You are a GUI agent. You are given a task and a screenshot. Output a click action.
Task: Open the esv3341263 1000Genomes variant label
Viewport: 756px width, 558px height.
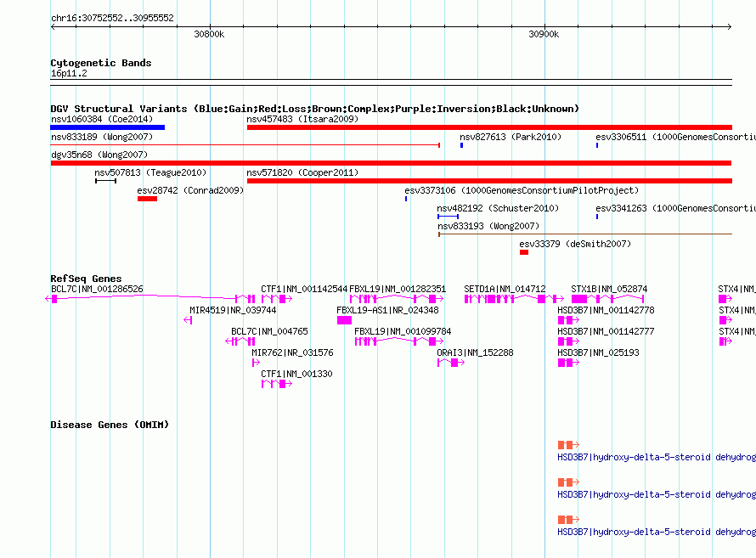675,208
